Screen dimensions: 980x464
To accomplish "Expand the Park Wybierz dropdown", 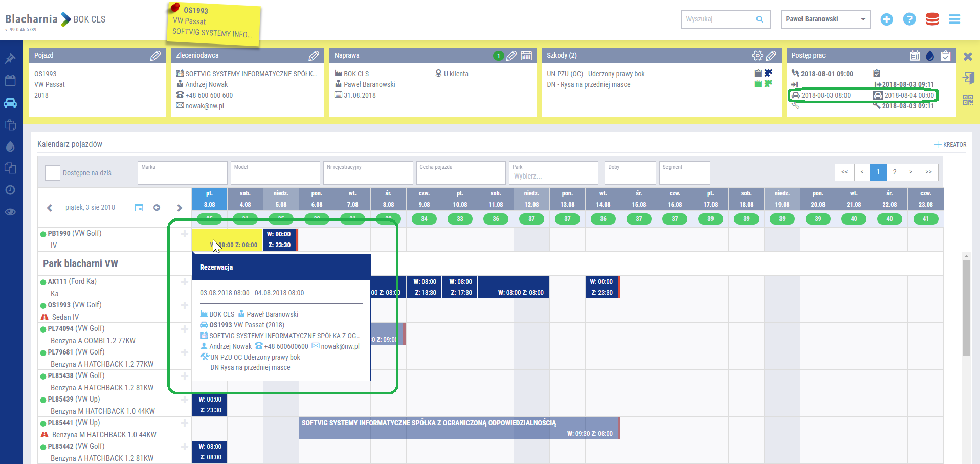I will [553, 176].
